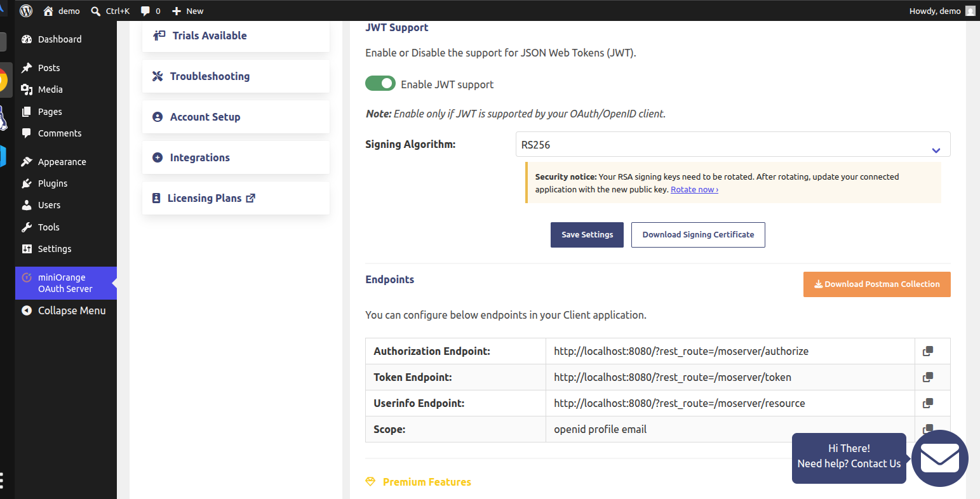Open the Account Setup tab

pyautogui.click(x=236, y=117)
